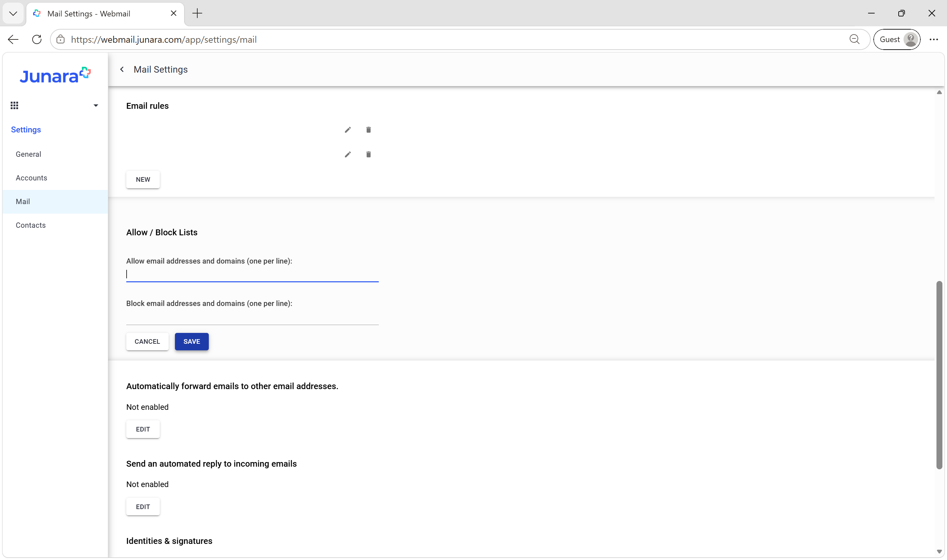This screenshot has height=560, width=947.
Task: Click the 'Send an automated reply' heading
Action: coord(211,464)
